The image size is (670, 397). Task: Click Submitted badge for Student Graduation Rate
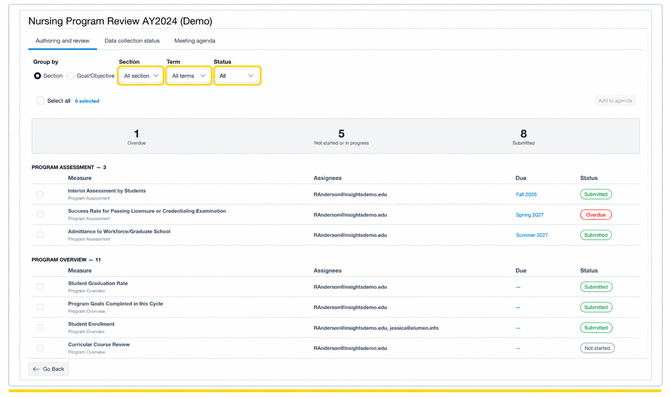coord(596,287)
